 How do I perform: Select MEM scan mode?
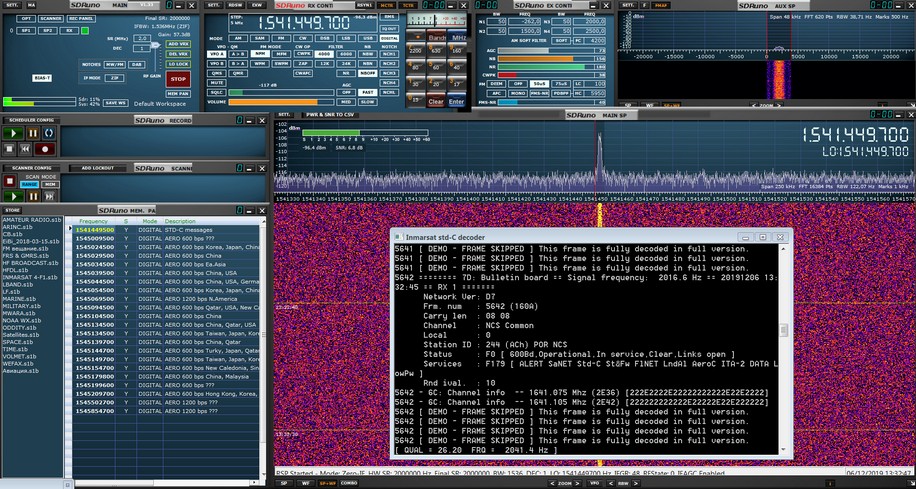tap(51, 184)
